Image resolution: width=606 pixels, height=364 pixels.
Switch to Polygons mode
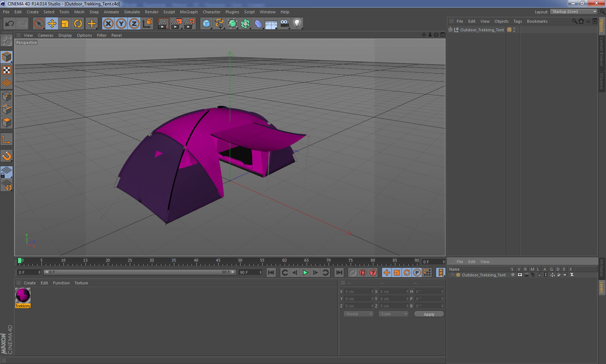click(x=6, y=123)
